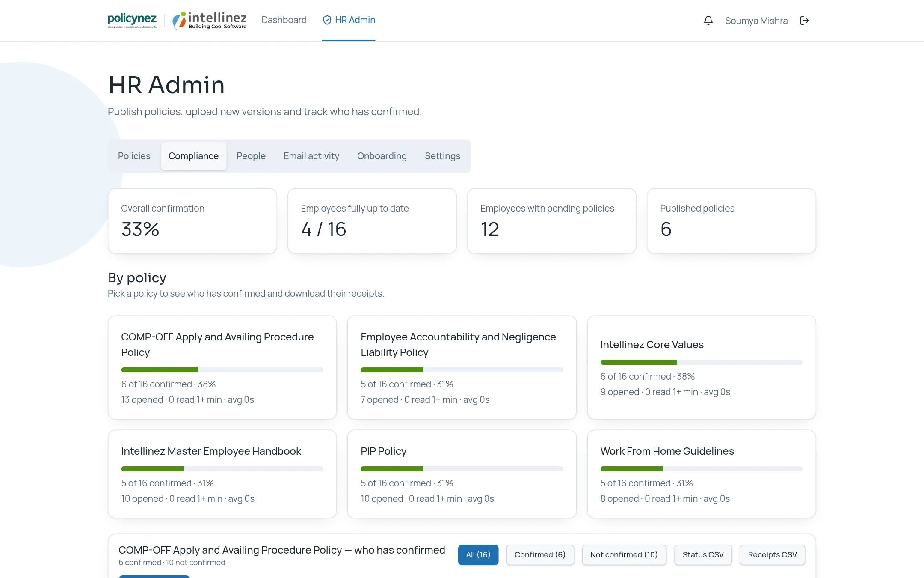Click the PIP Policy progress bar
924x578 pixels.
tap(462, 469)
